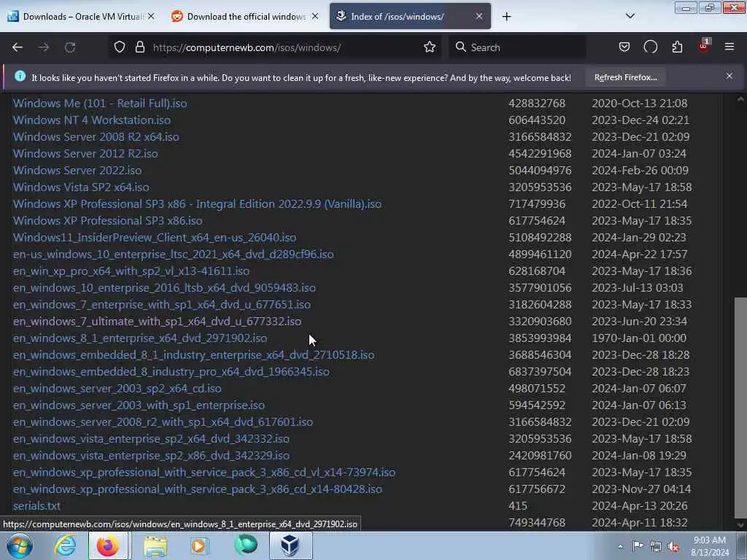Expand the list all tabs chevron
The width and height of the screenshot is (747, 560).
630,16
